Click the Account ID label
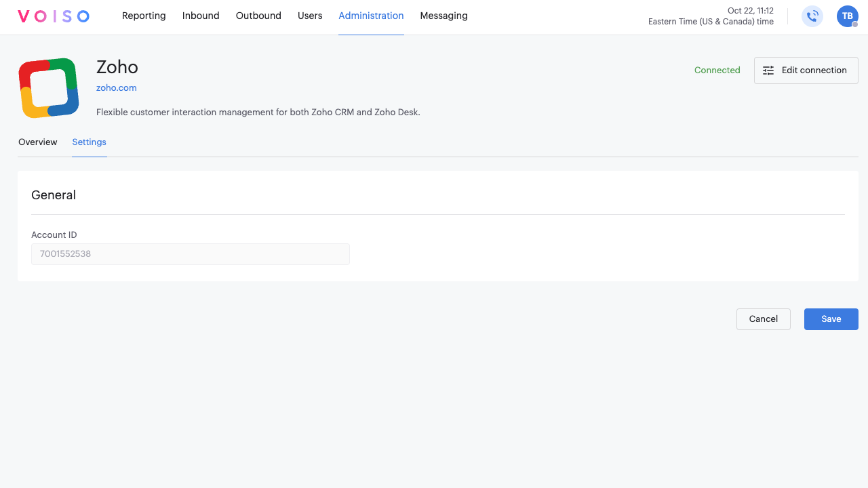868x488 pixels. (x=54, y=235)
